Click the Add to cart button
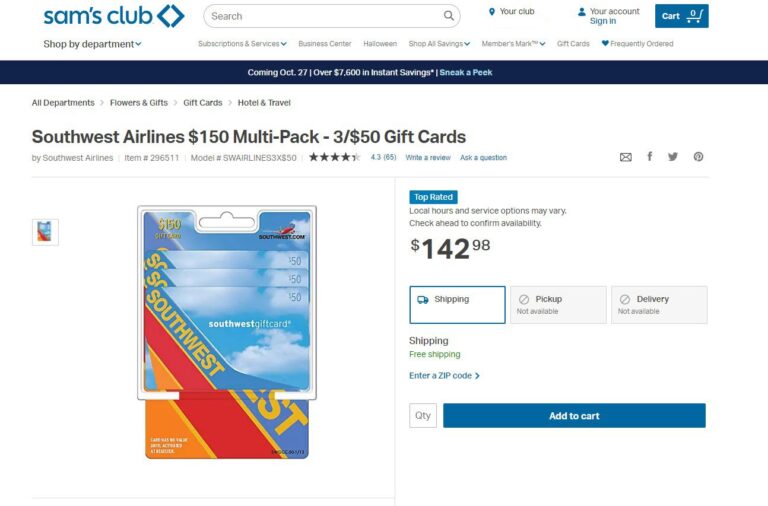 click(574, 416)
